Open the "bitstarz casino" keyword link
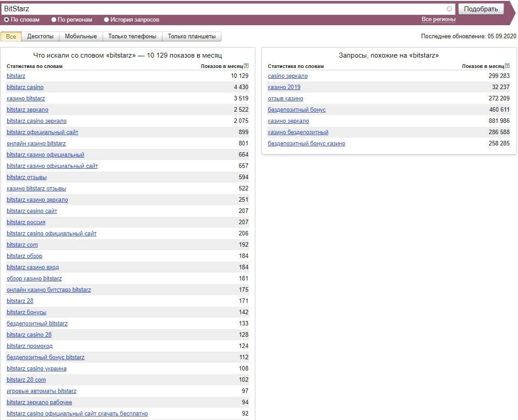This screenshot has height=420, width=518. click(25, 87)
